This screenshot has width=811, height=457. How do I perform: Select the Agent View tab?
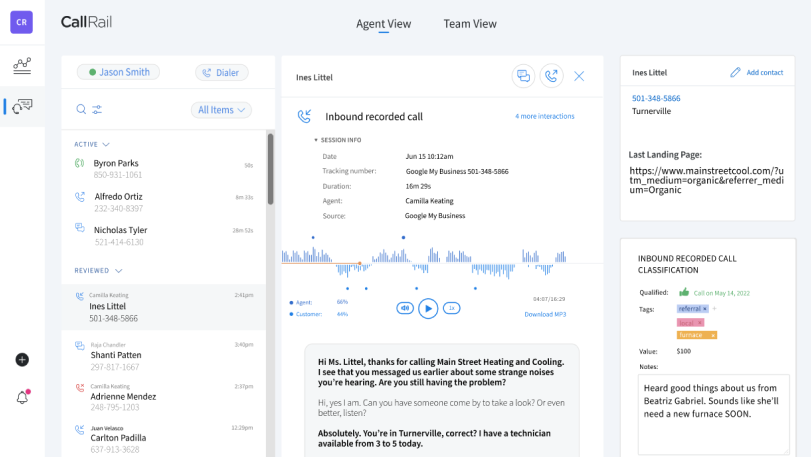pyautogui.click(x=385, y=24)
